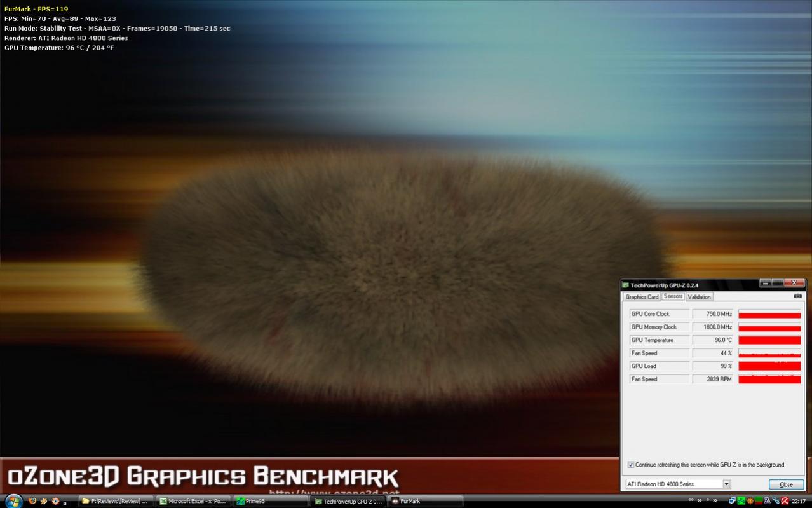Switch to the FurMark taskbar button
The image size is (812, 508).
pos(424,501)
